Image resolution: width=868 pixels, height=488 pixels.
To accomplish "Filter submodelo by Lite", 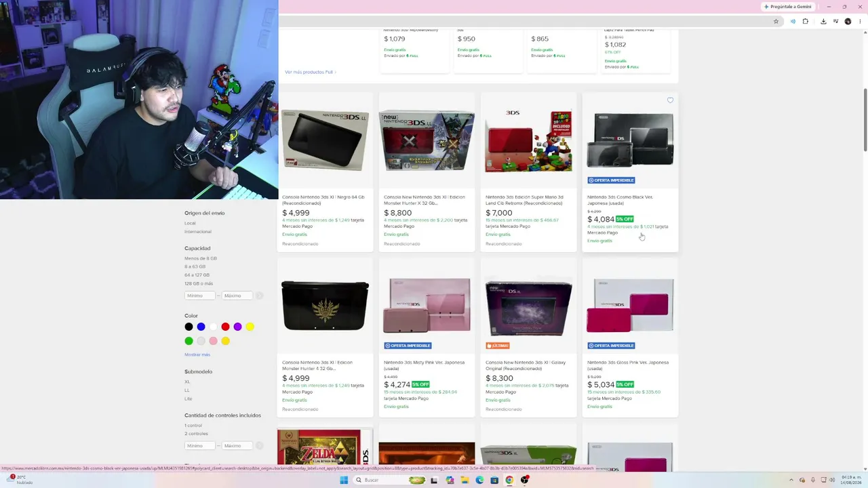I will click(188, 399).
